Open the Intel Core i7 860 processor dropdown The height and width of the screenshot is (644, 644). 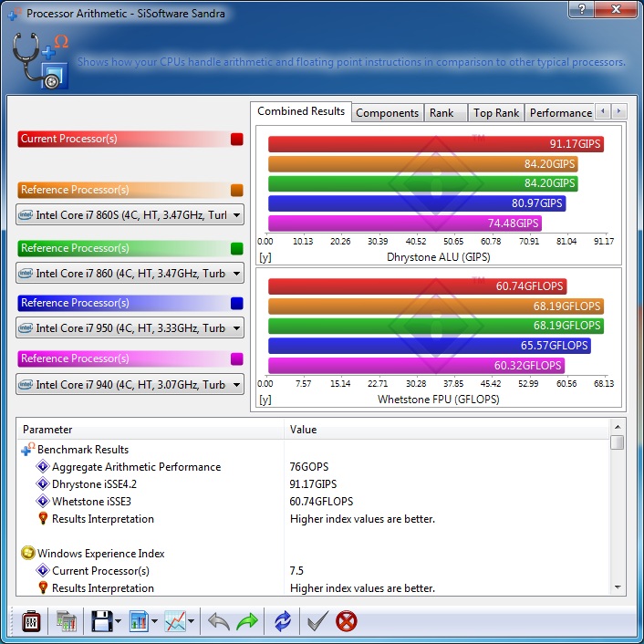click(130, 273)
